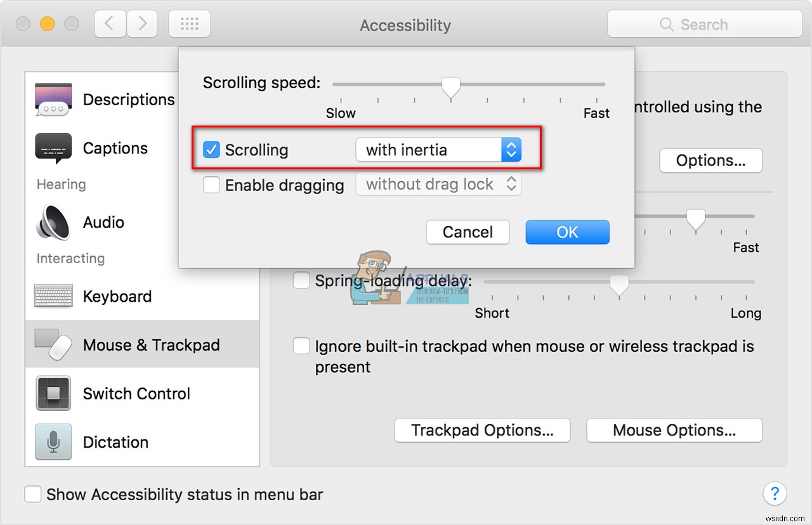The height and width of the screenshot is (525, 812).
Task: Confirm changes with the OK button
Action: (x=566, y=232)
